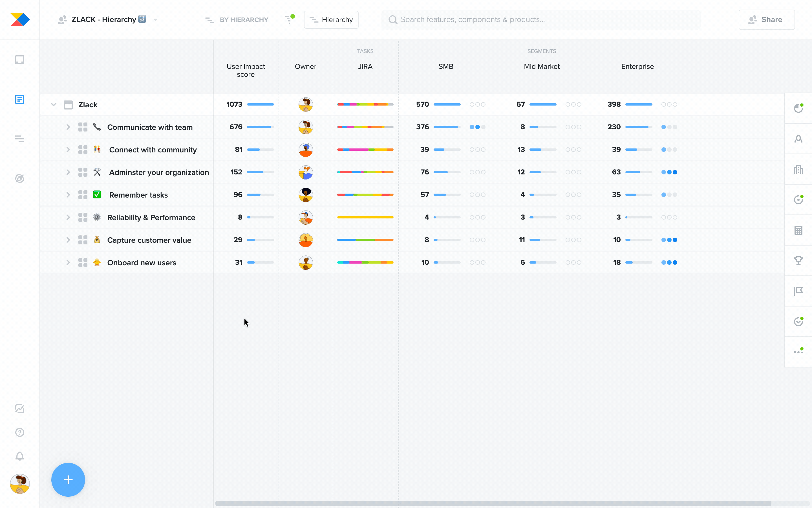Image resolution: width=812 pixels, height=508 pixels.
Task: Click the product icon beside Zlack
Action: click(x=68, y=105)
